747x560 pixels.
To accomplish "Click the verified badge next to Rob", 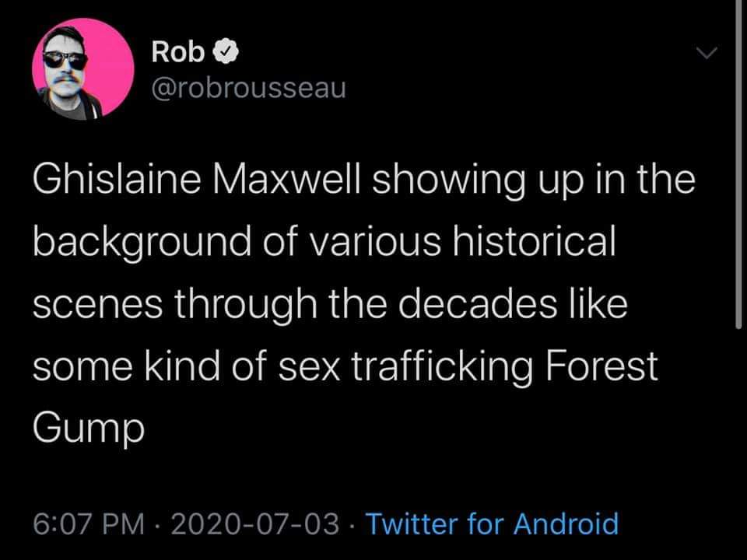I will pos(223,53).
